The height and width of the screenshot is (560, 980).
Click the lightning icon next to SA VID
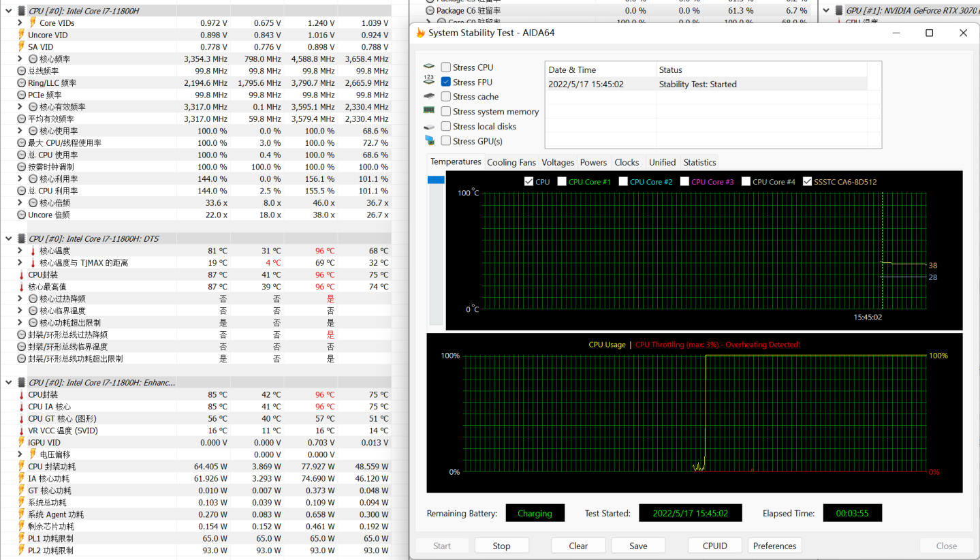click(22, 47)
